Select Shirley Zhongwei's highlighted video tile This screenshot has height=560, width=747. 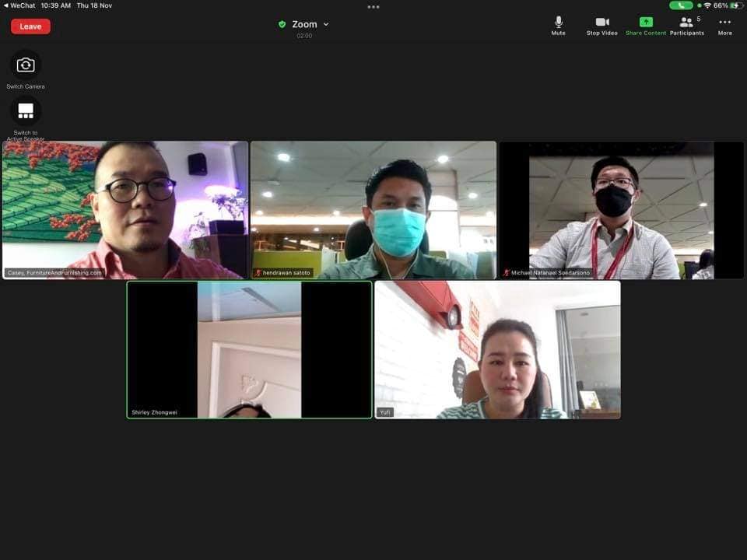coord(249,349)
